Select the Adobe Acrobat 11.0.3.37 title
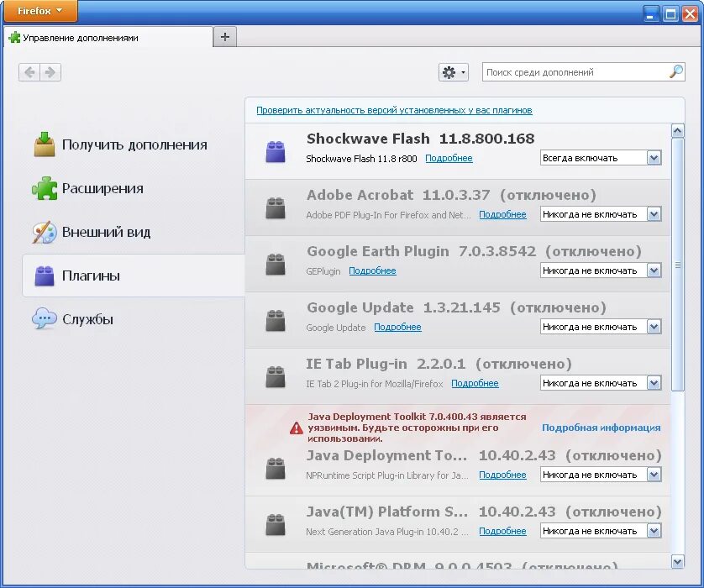This screenshot has width=704, height=588. click(x=398, y=195)
